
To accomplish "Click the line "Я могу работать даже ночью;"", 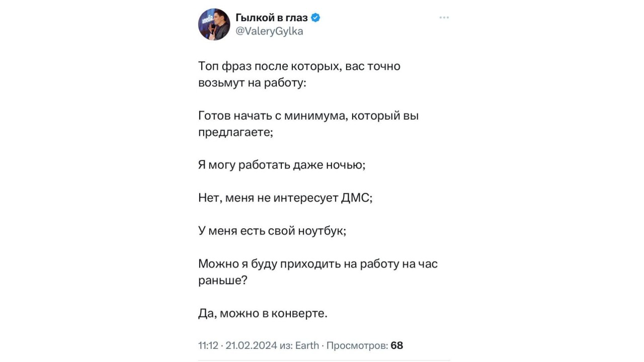I will point(282,165).
